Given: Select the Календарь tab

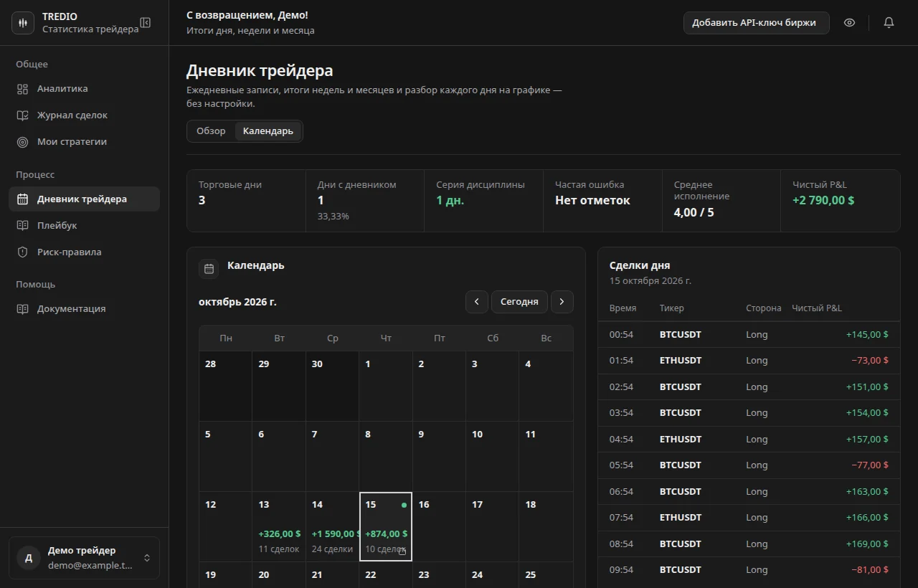Looking at the screenshot, I should point(268,131).
